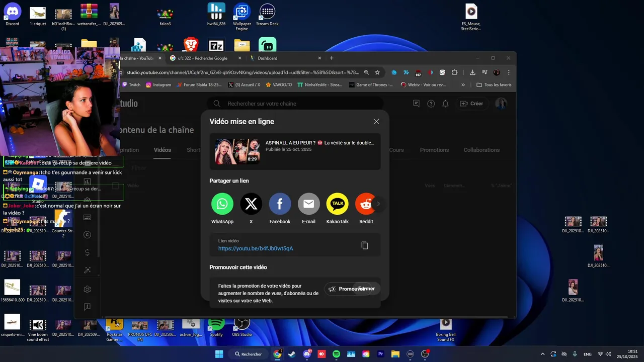Open the Stream Deck desktop icon
644x362 pixels.
pos(267,14)
